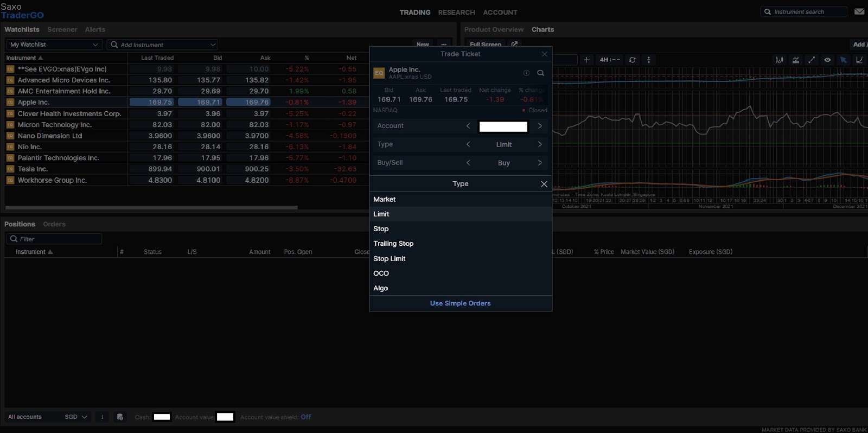Image resolution: width=868 pixels, height=433 pixels.
Task: Close the Trade Ticket dialog
Action: point(545,54)
